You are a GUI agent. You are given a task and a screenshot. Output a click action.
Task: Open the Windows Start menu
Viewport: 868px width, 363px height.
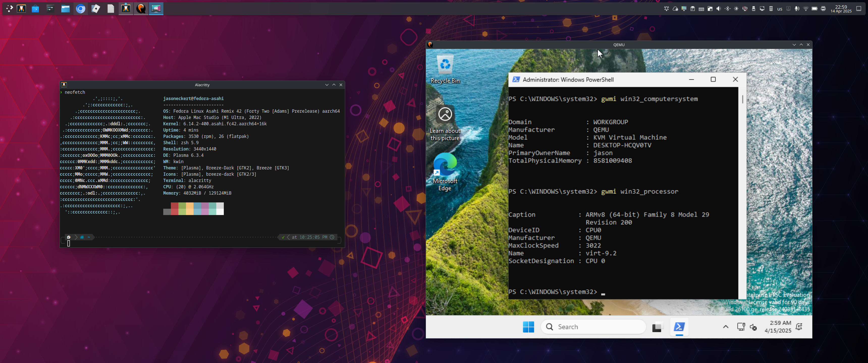coord(528,327)
